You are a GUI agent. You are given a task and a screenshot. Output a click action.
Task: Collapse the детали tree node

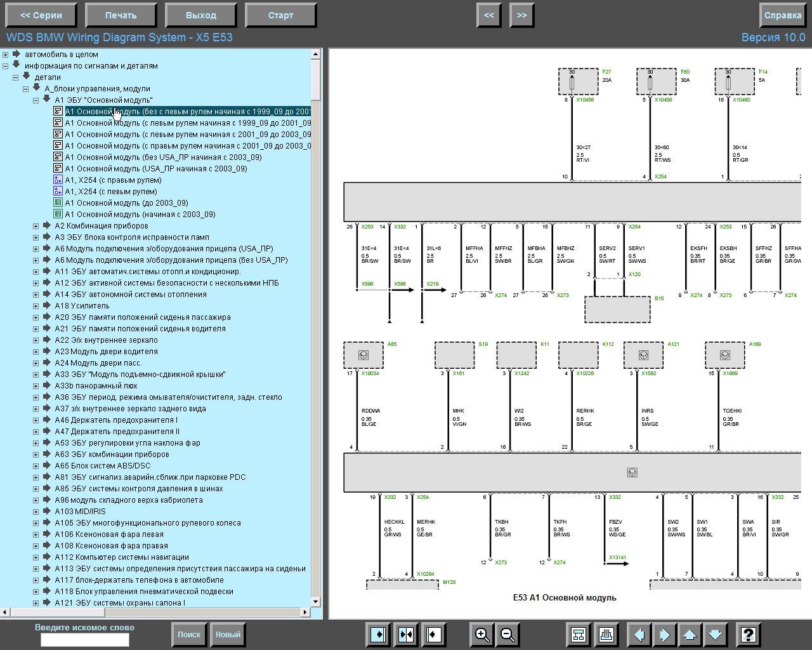[16, 77]
